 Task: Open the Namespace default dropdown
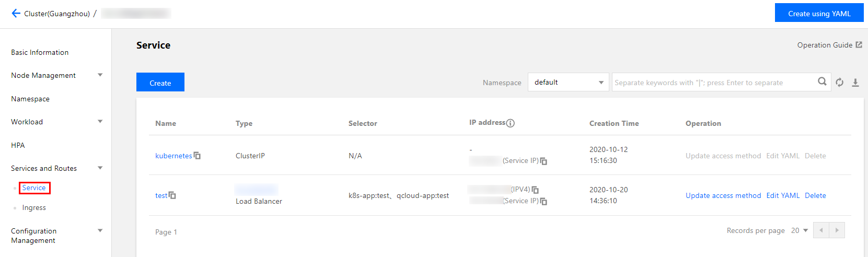[569, 82]
